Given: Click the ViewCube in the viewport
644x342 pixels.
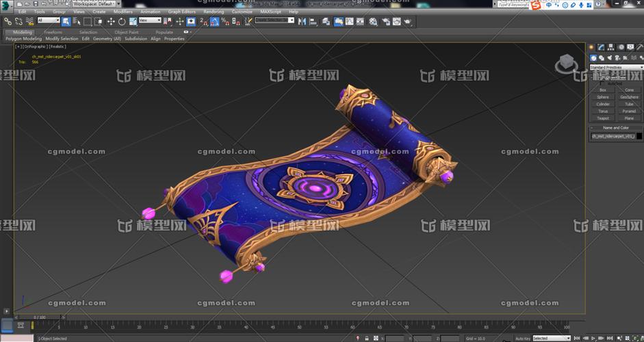Looking at the screenshot, I should [x=566, y=64].
